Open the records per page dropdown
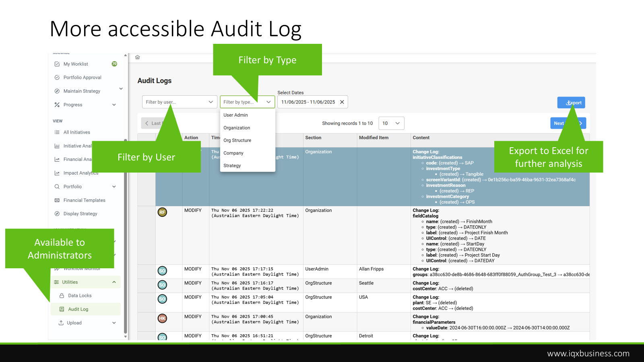 (x=391, y=123)
